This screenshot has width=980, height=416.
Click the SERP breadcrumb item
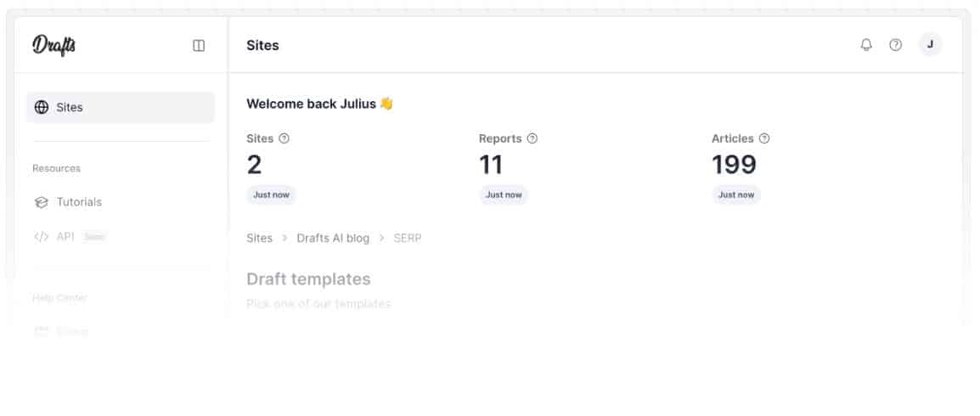[407, 239]
